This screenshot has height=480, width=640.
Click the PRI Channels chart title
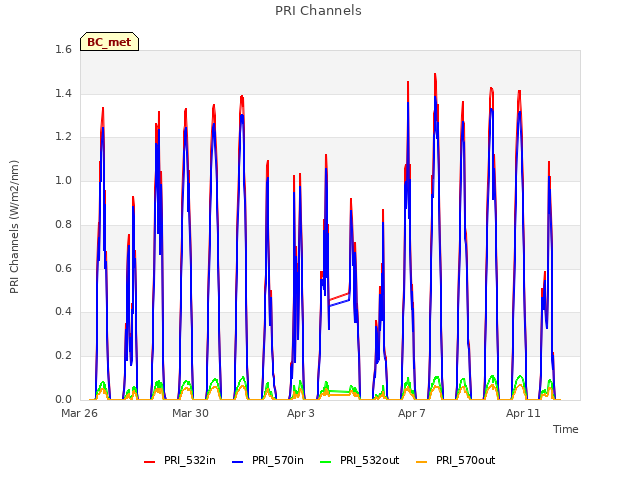coord(318,11)
